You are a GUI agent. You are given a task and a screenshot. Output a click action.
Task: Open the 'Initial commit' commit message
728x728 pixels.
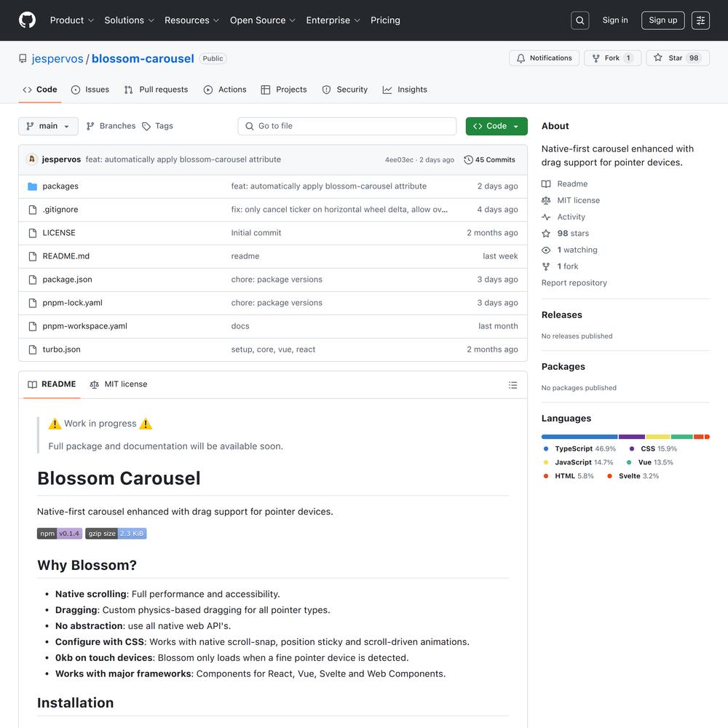click(256, 233)
